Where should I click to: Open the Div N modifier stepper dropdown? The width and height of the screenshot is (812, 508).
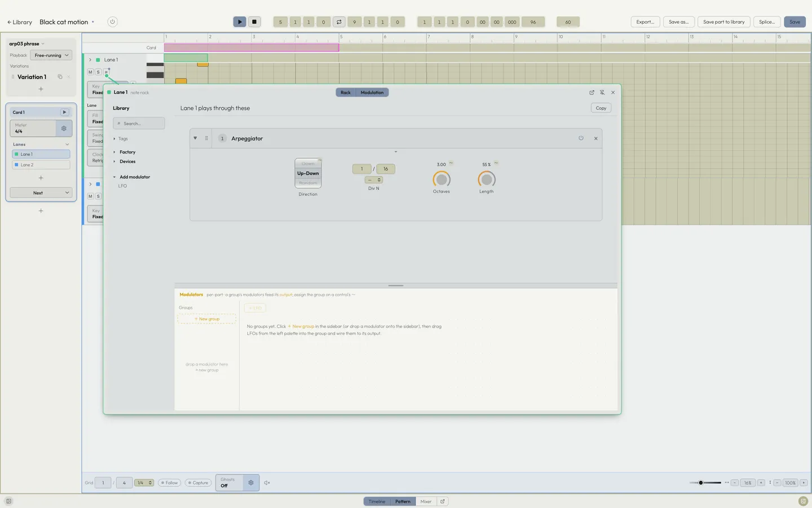(x=374, y=180)
